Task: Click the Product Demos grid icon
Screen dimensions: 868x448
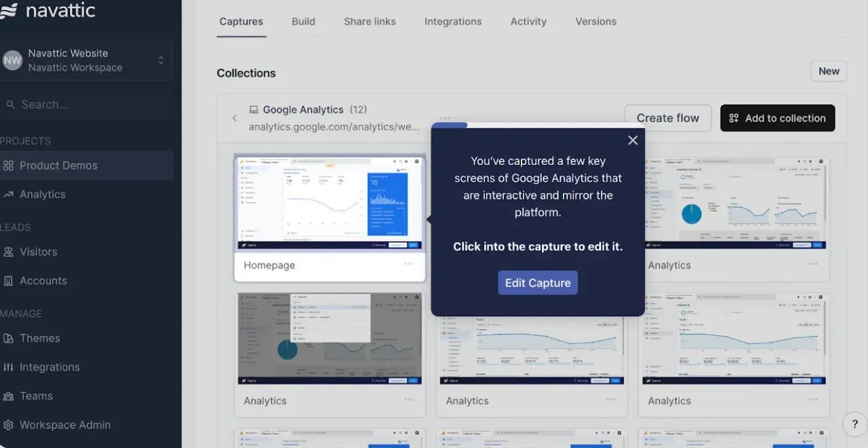Action: pos(8,166)
